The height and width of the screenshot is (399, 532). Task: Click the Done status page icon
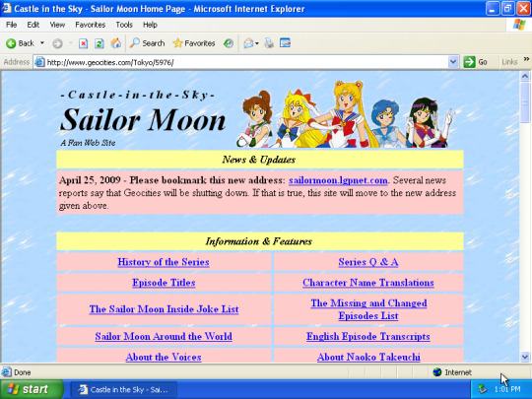click(x=7, y=372)
